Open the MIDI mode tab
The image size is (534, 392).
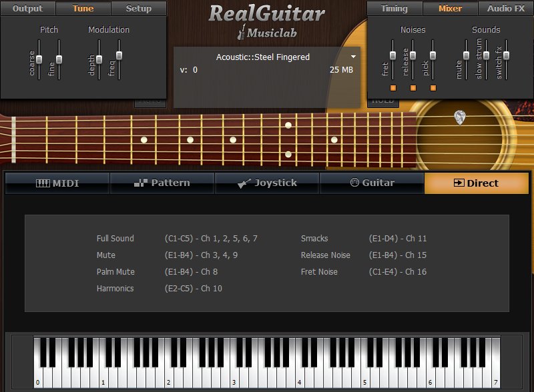(x=57, y=183)
